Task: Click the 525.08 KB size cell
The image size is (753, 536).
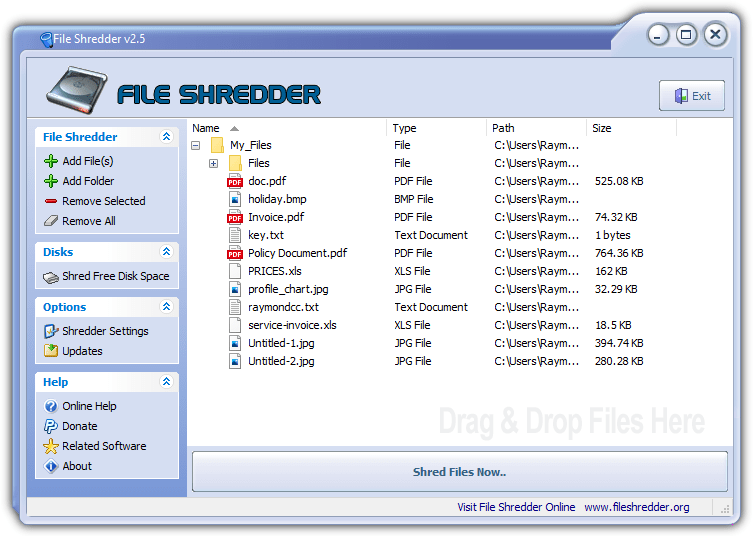Action: [619, 181]
